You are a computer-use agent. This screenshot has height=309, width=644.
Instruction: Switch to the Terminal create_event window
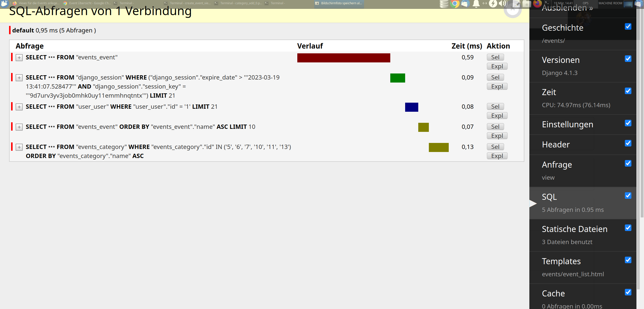click(188, 3)
